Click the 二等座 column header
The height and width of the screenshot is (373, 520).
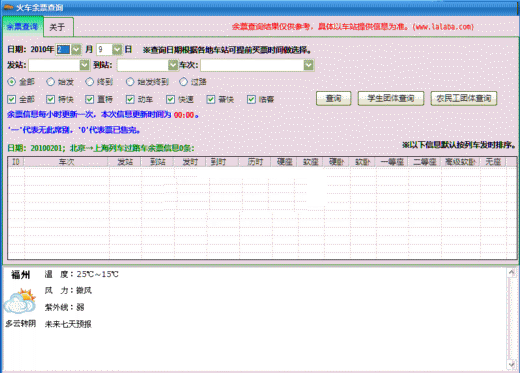click(x=425, y=162)
